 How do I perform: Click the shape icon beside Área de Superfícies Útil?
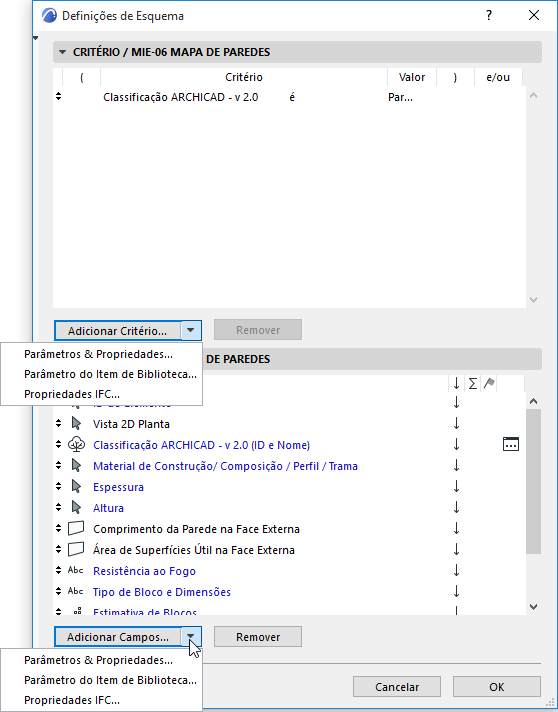click(76, 549)
